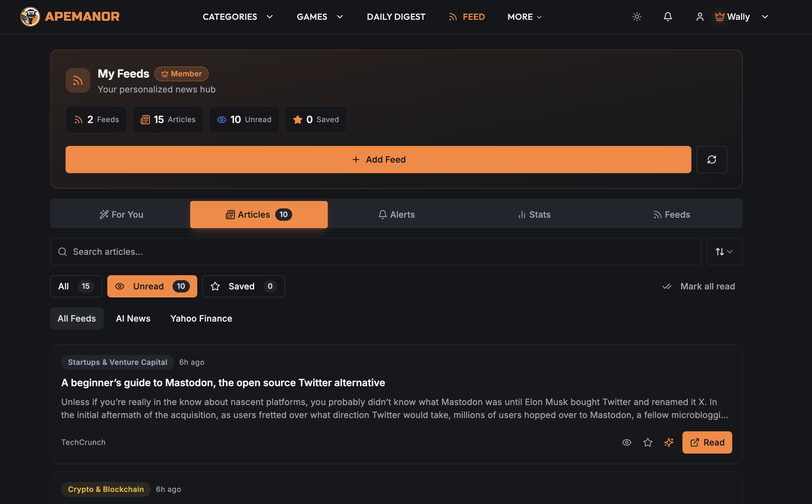Click the AI sparkle icon on the Mastodon article
This screenshot has height=504, width=812.
click(x=669, y=442)
